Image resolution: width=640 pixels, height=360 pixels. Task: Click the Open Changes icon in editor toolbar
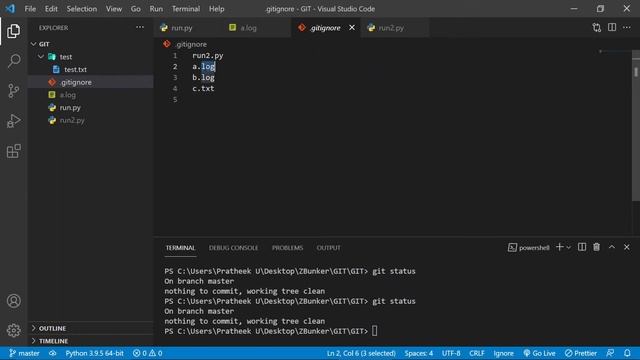coord(597,28)
